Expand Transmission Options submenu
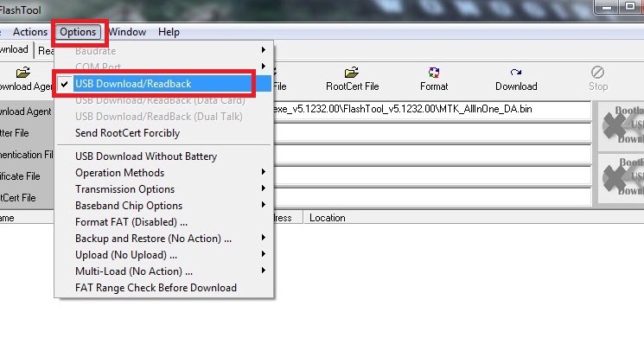The image size is (644, 338). pos(163,189)
